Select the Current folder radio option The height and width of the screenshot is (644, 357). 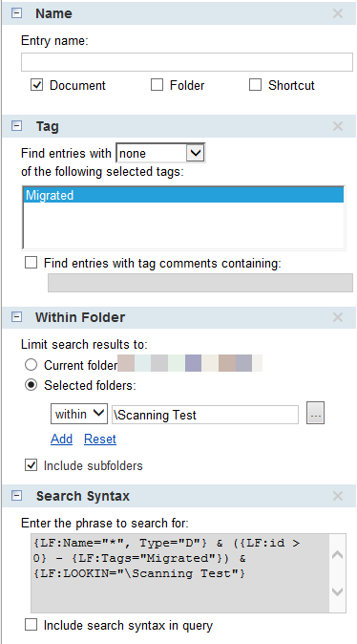[31, 365]
